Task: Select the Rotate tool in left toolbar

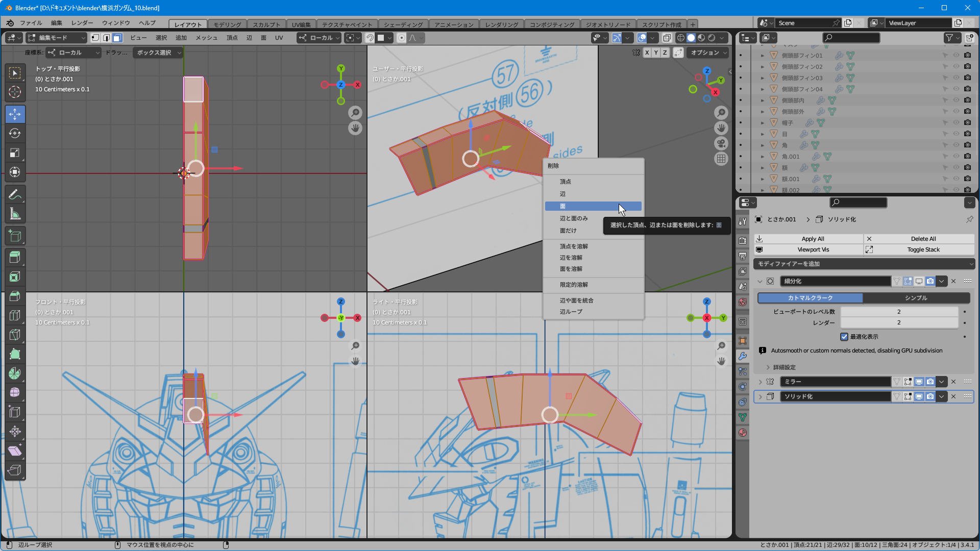Action: pos(15,134)
